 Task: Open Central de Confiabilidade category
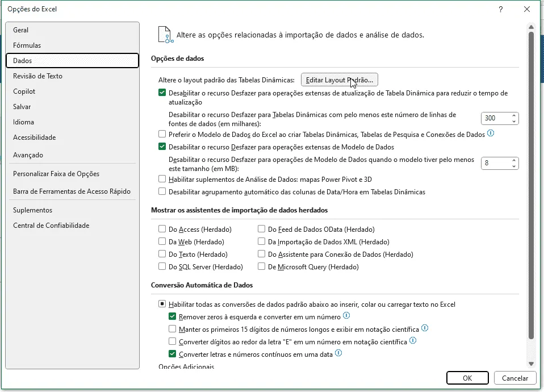tap(73, 226)
